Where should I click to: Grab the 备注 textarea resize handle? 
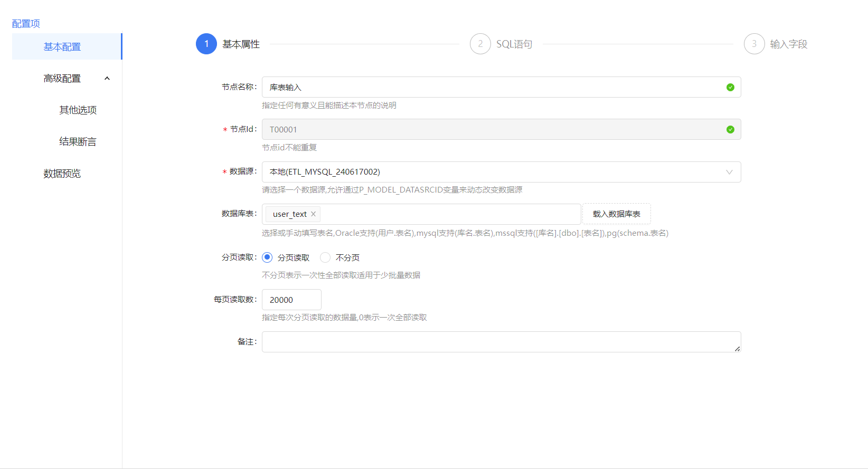(737, 349)
